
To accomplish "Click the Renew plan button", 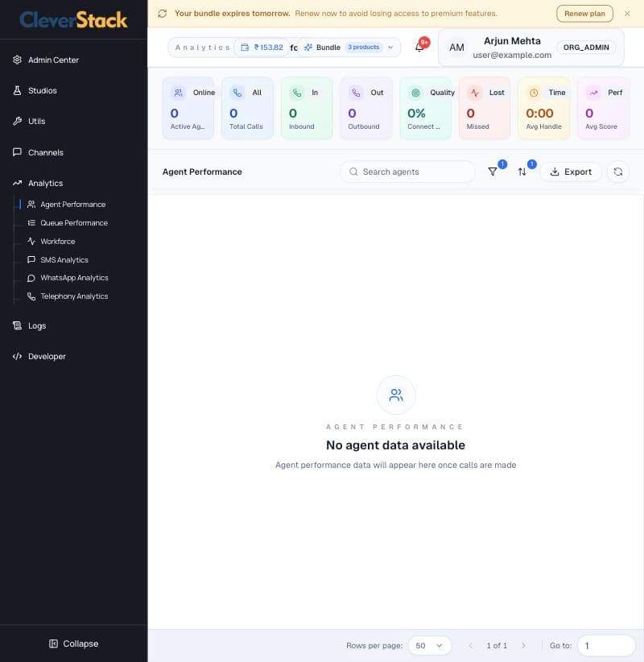I will 584,14.
